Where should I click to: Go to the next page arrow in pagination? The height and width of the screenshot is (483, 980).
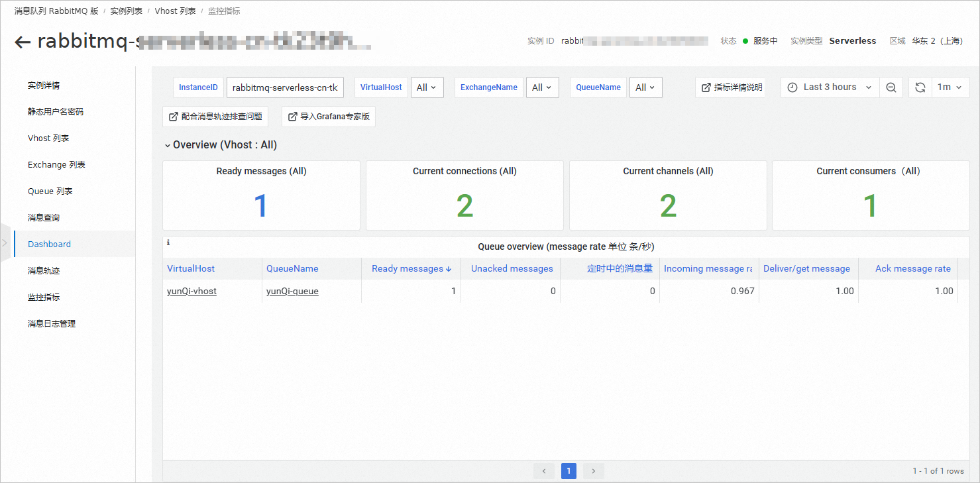click(x=594, y=471)
